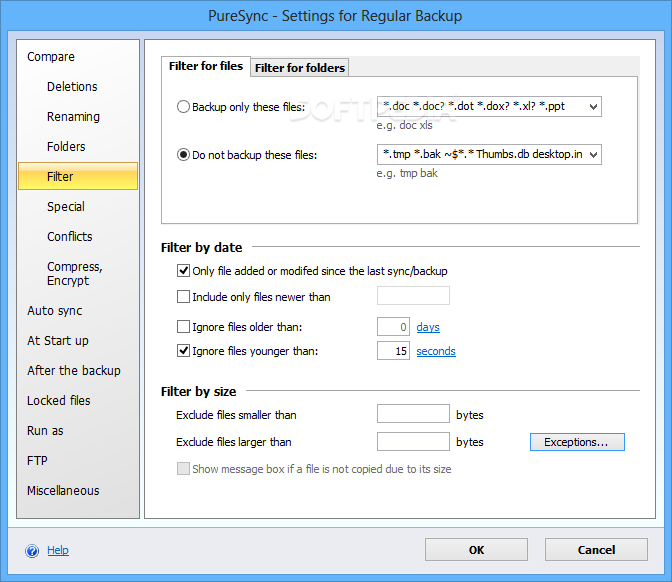The width and height of the screenshot is (672, 582).
Task: Open the Run as settings
Action: pyautogui.click(x=45, y=431)
